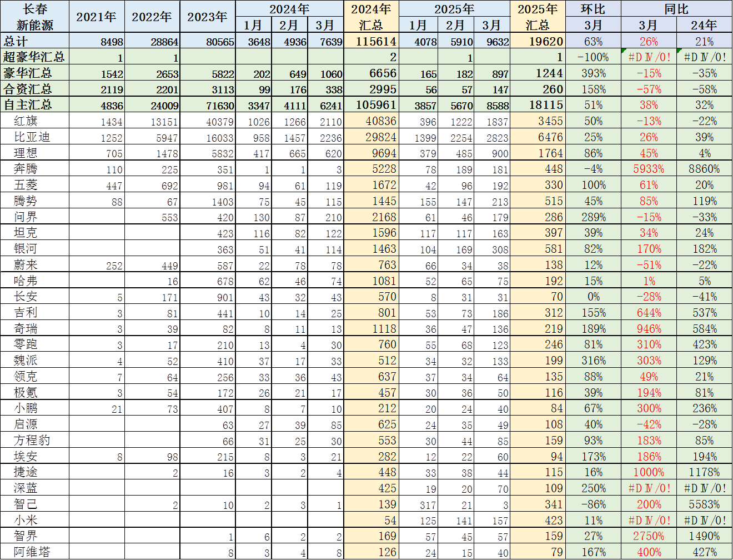Select the 24年 column header
Image resolution: width=733 pixels, height=560 pixels.
pos(704,26)
